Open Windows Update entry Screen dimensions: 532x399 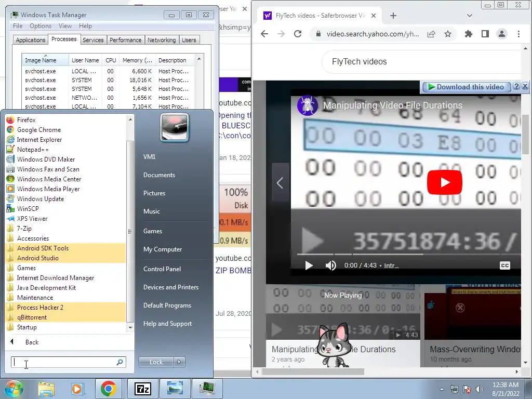click(41, 198)
